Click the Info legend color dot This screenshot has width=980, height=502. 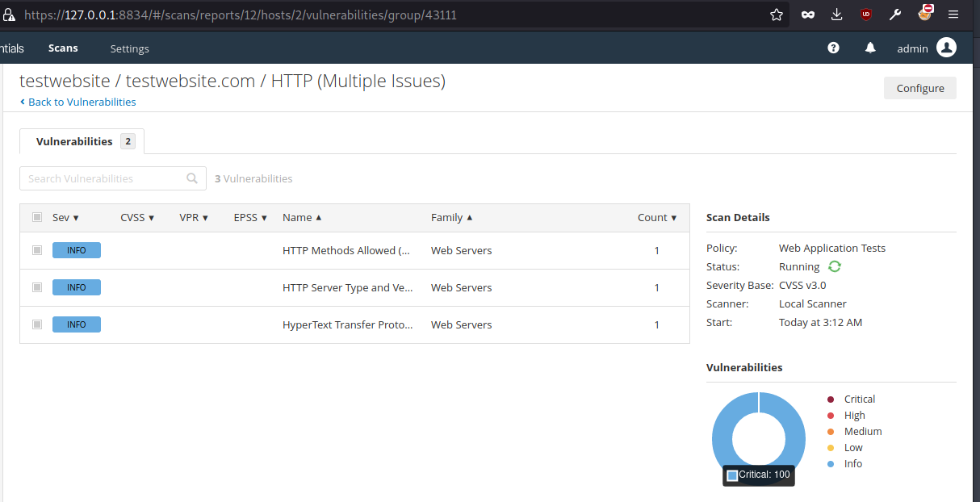point(831,464)
